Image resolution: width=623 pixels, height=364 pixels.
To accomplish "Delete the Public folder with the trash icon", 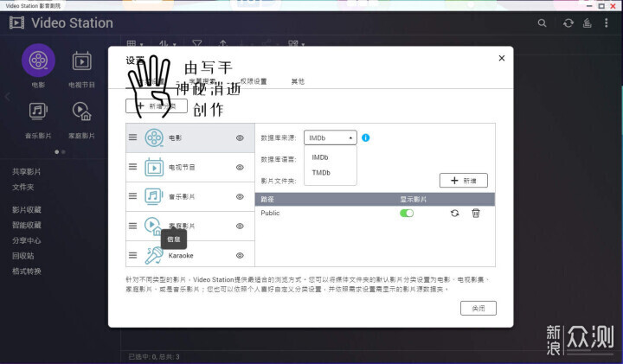I will coord(476,214).
